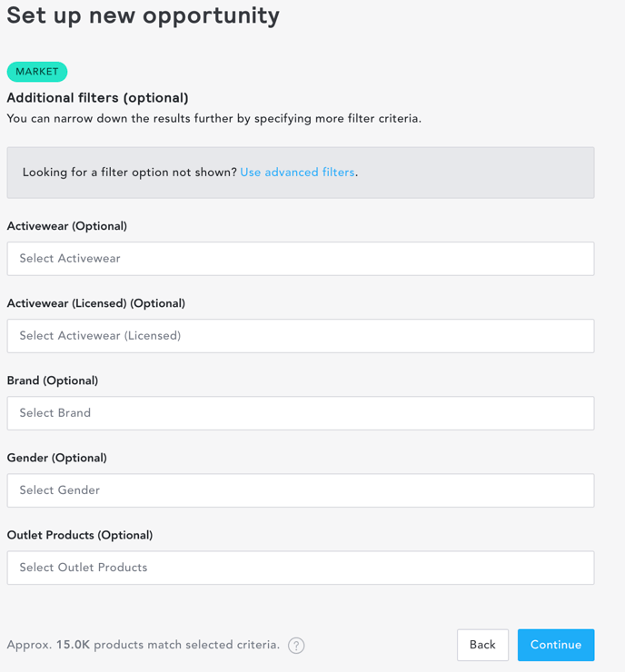Click the Activewear (Optional) field label

tap(67, 226)
